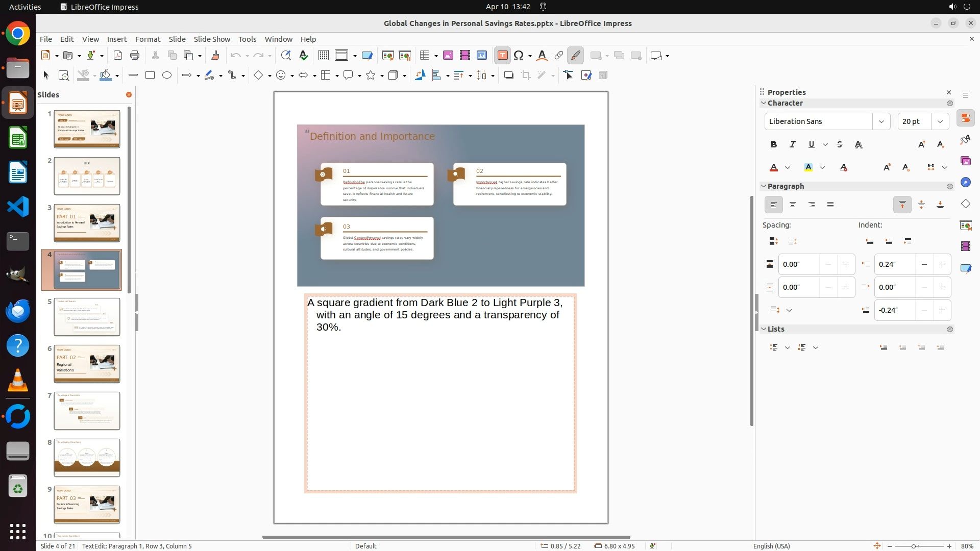This screenshot has width=980, height=551.
Task: Open the font name dropdown
Action: tap(881, 121)
